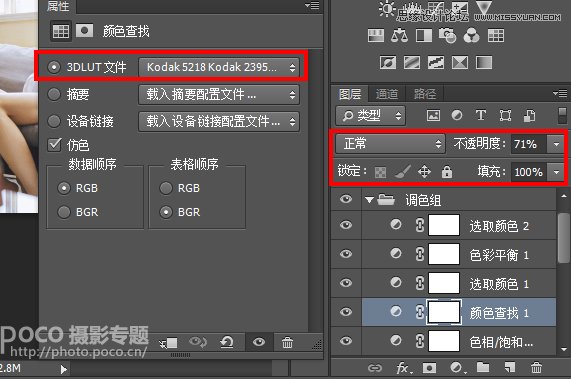The width and height of the screenshot is (571, 379).
Task: Open the 正常 blend mode dropdown
Action: (x=390, y=144)
